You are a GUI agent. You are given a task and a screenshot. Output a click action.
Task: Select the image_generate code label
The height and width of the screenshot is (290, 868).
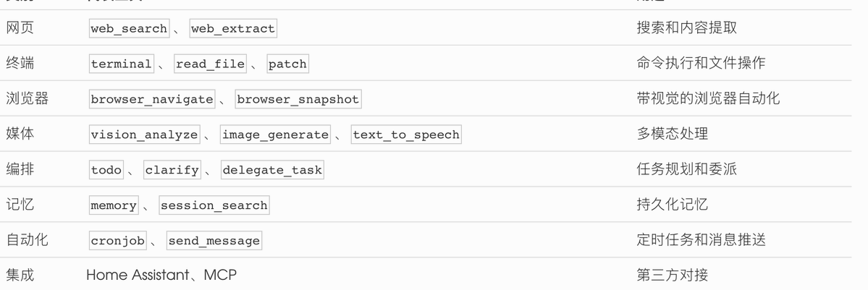275,135
